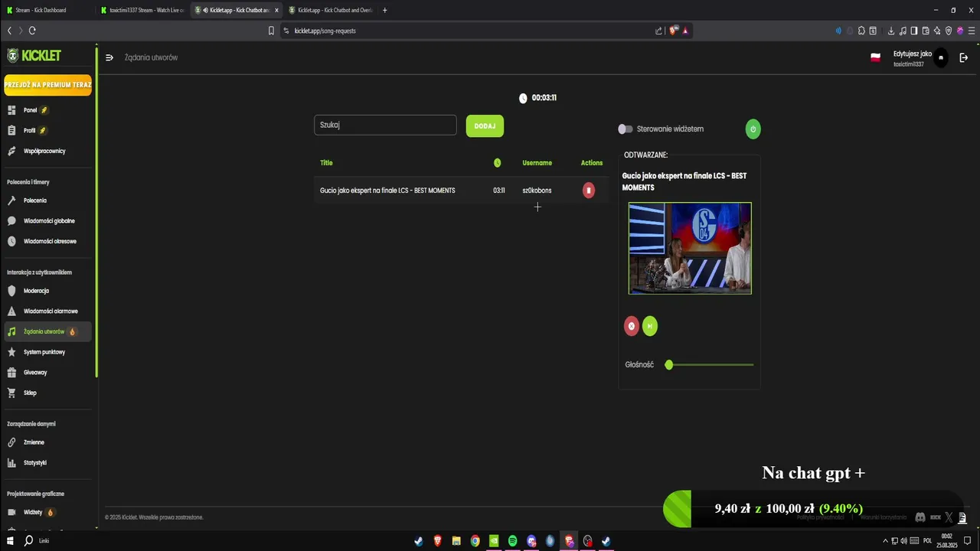
Task: Click the share page icon
Action: tap(658, 31)
